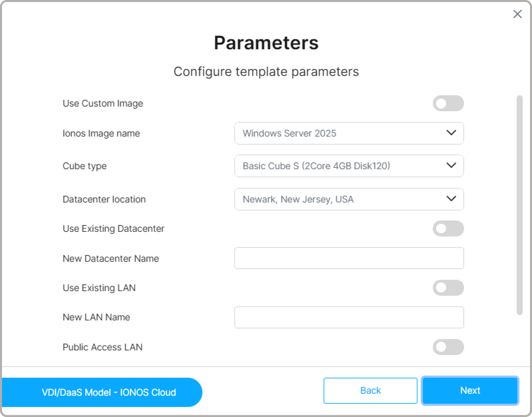This screenshot has width=532, height=417.
Task: Click the chevron arrow beside Windows Server 2025
Action: tap(451, 133)
